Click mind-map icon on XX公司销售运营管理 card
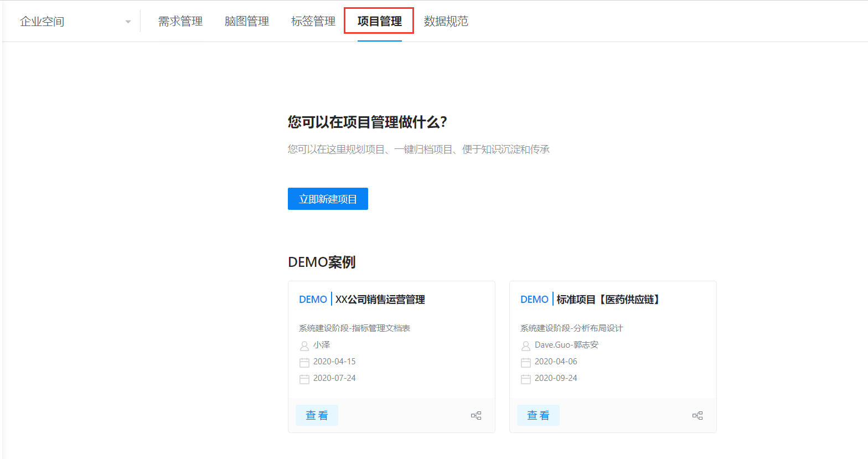This screenshot has width=868, height=459. tap(476, 415)
